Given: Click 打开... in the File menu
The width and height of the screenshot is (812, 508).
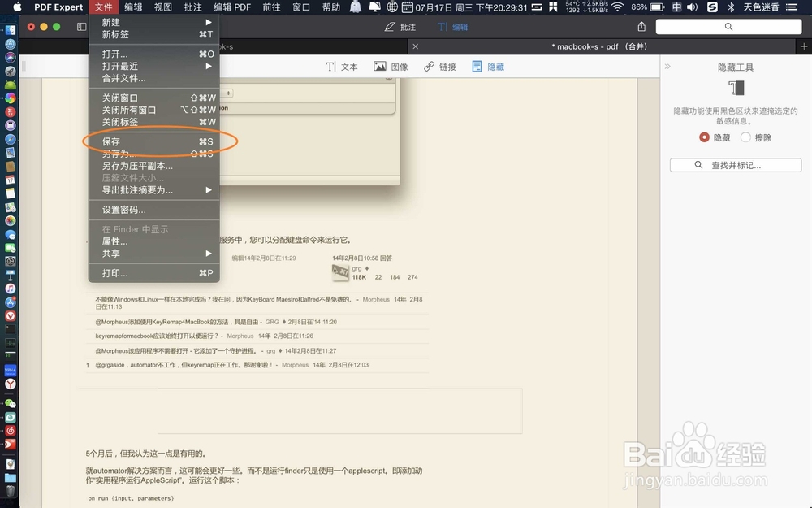Looking at the screenshot, I should 153,54.
